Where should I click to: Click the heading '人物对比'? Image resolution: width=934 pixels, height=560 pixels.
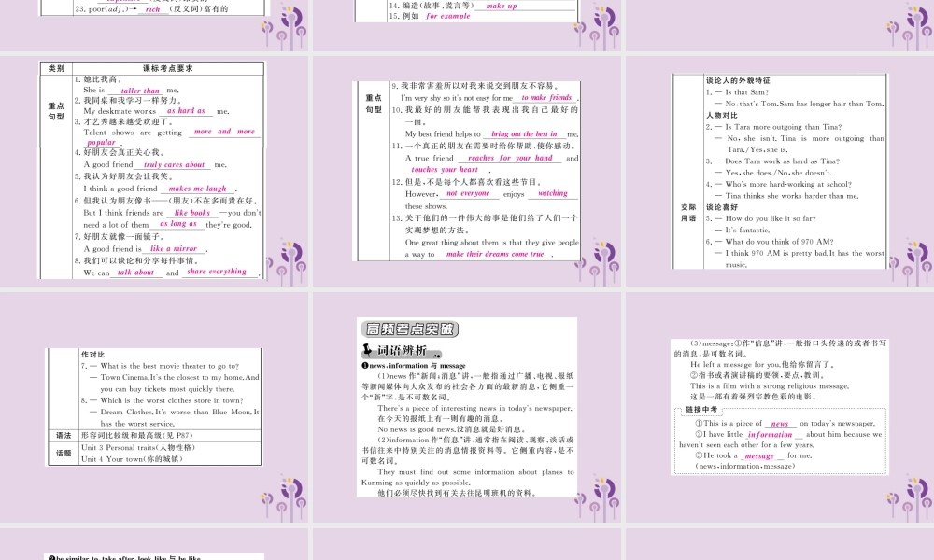pyautogui.click(x=721, y=115)
